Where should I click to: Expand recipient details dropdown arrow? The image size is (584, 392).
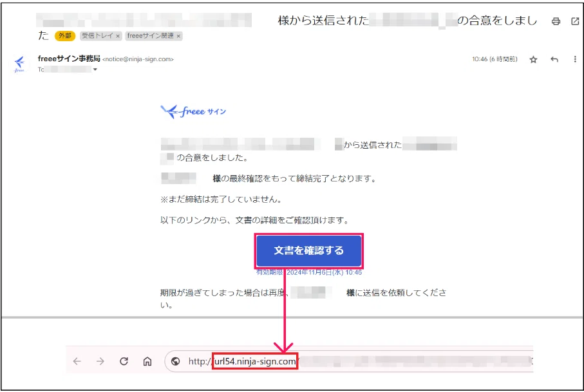[x=95, y=70]
